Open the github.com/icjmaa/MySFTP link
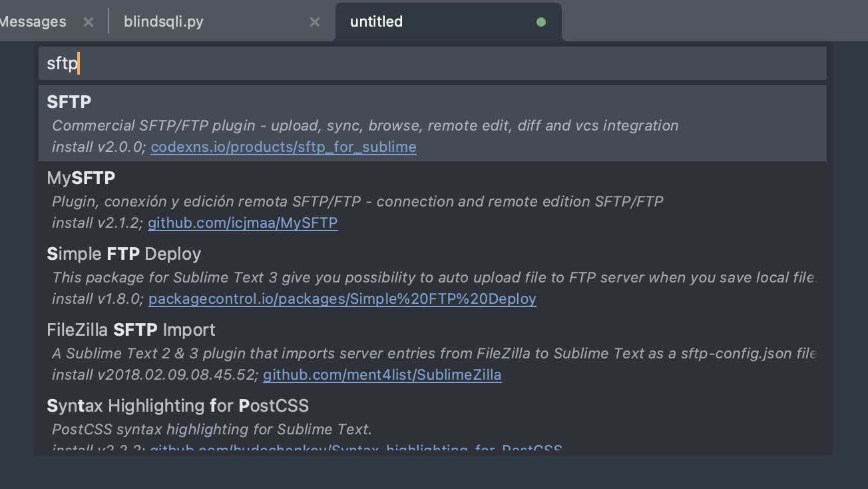Image resolution: width=868 pixels, height=489 pixels. (242, 223)
